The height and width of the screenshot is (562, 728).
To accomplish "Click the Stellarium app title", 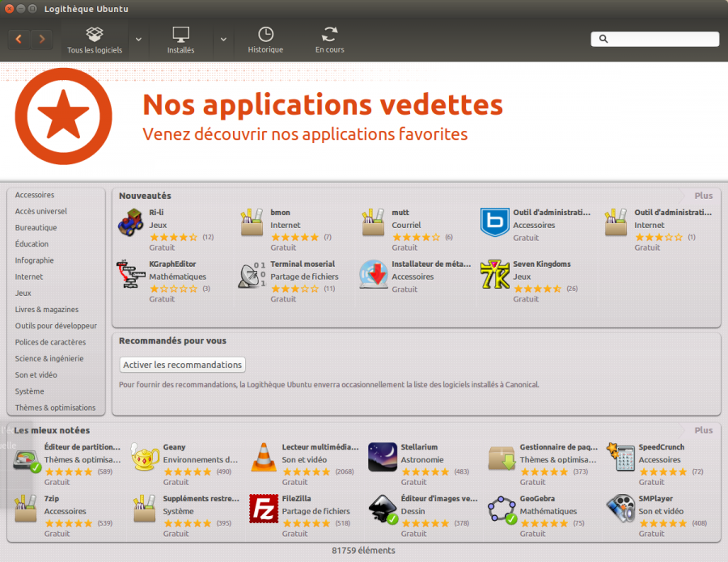I will (419, 447).
